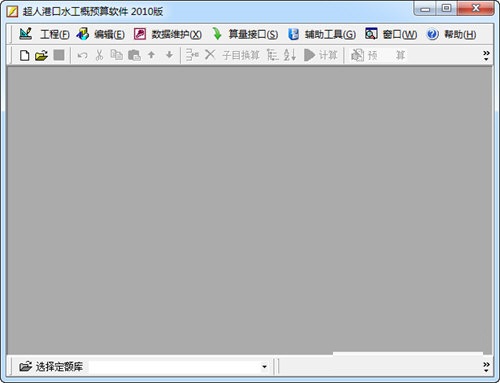
Task: Open the 定额库 combo box dropdown arrow
Action: click(264, 367)
